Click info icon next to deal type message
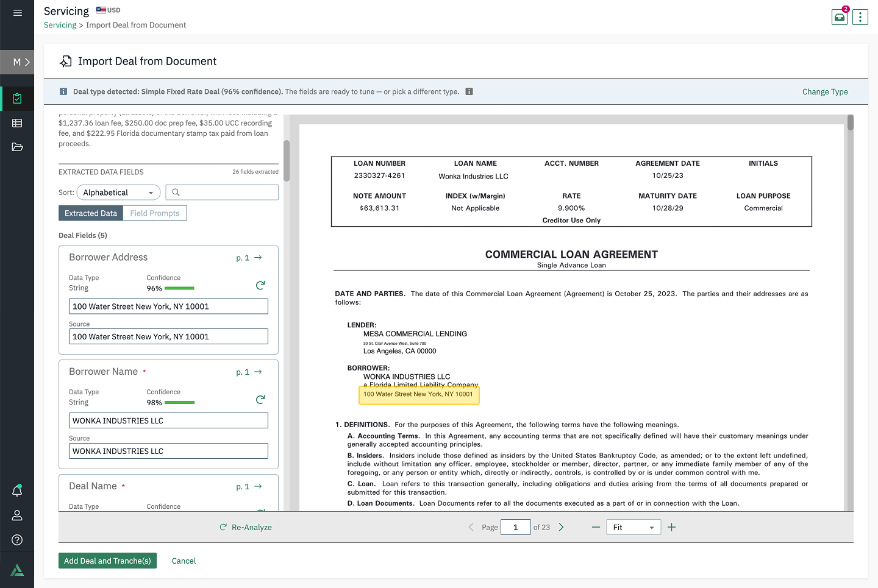 tap(469, 91)
